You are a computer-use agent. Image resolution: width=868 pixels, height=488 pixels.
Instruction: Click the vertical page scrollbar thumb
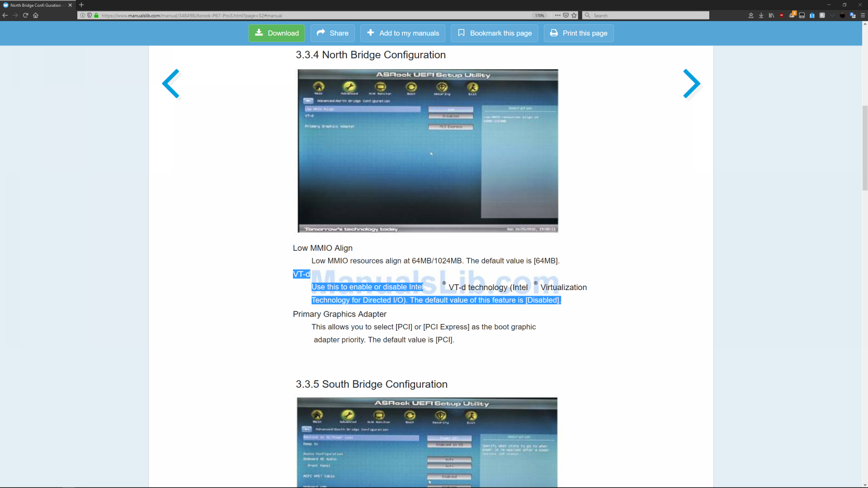[865, 148]
